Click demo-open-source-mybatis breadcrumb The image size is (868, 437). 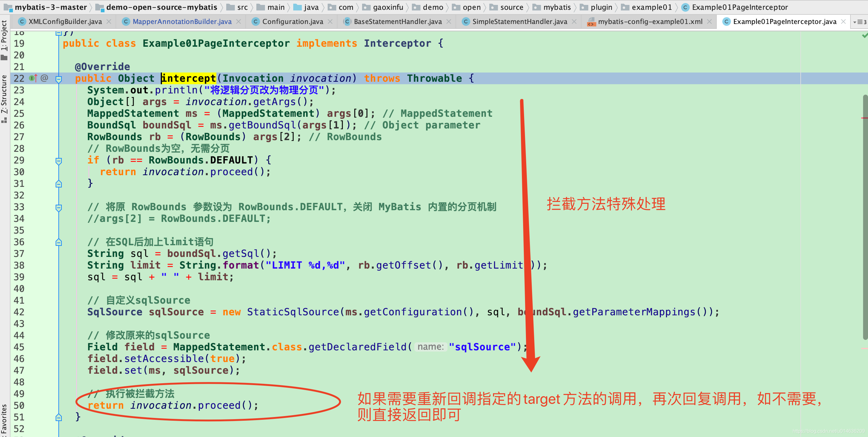157,7
